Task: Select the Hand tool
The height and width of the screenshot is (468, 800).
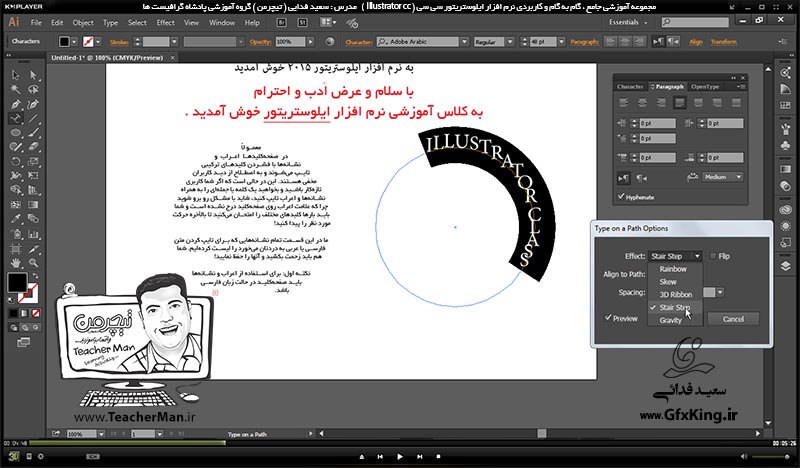Action: pyautogui.click(x=15, y=263)
